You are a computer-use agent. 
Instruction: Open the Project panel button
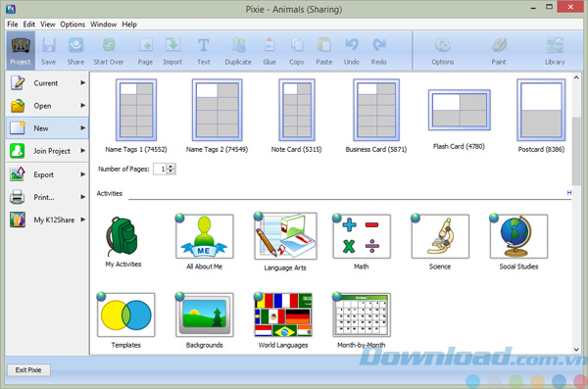pos(21,51)
